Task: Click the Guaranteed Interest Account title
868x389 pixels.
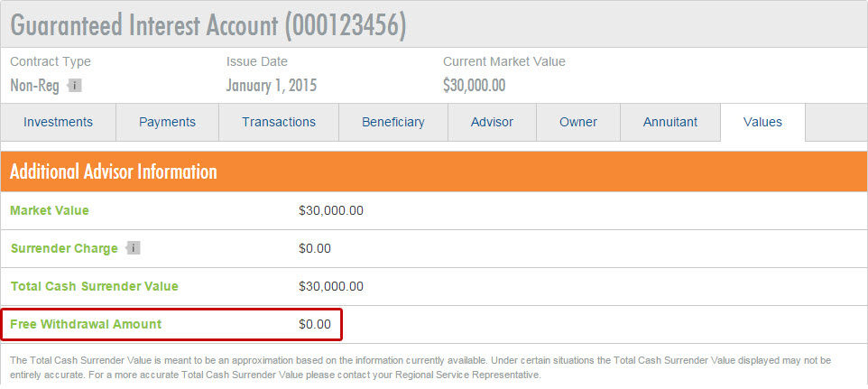Action: pos(208,24)
